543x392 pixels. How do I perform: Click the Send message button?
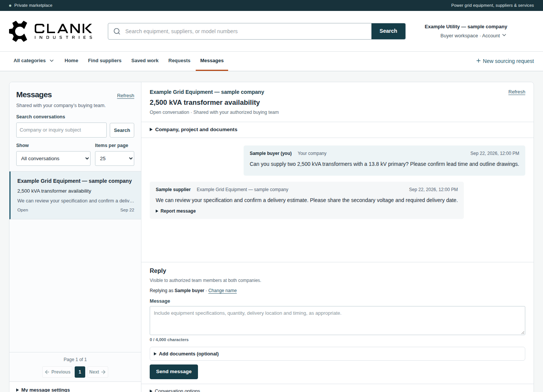pos(174,372)
